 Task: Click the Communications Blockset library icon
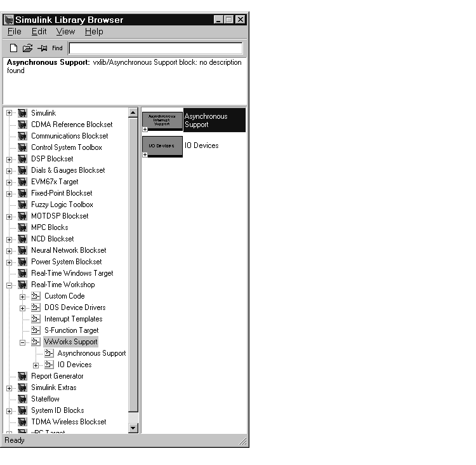[x=22, y=136]
